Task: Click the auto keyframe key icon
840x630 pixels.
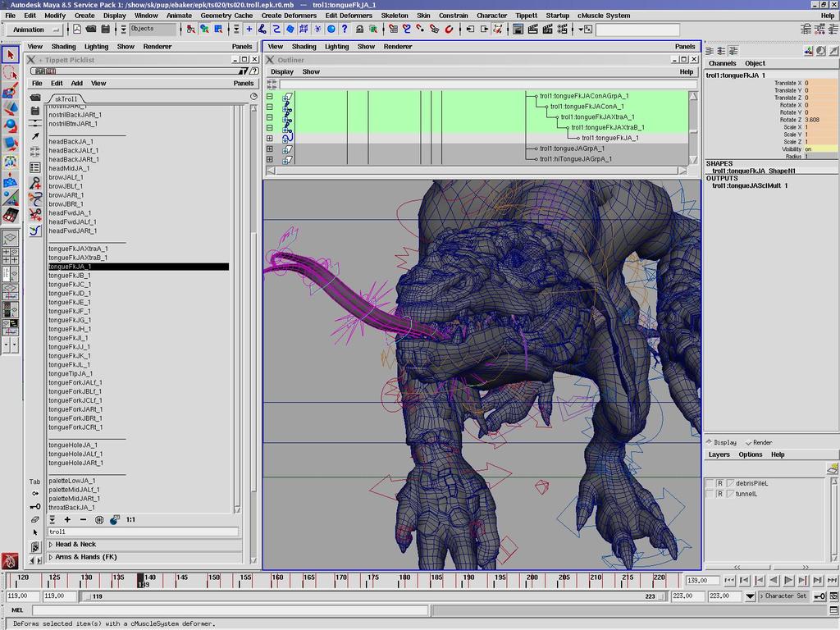Action: pos(819,596)
